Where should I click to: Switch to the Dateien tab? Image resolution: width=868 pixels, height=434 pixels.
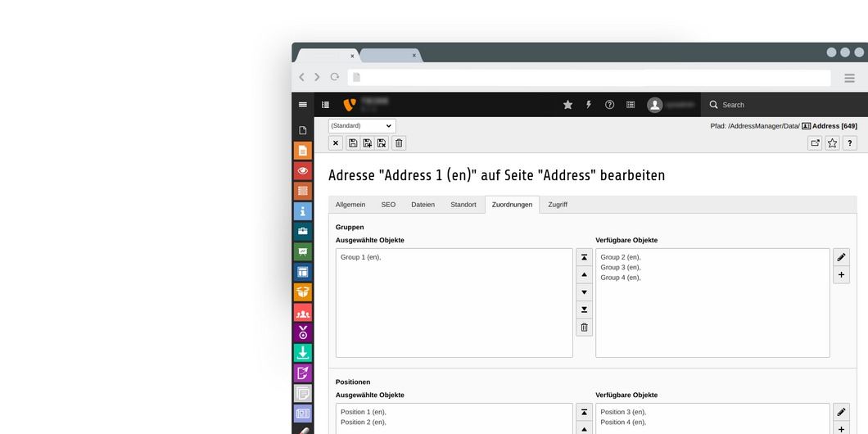pos(423,204)
